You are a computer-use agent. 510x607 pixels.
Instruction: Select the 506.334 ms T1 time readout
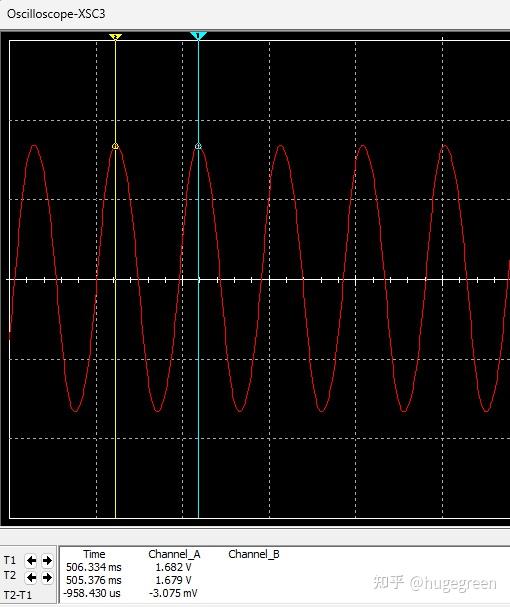94,567
